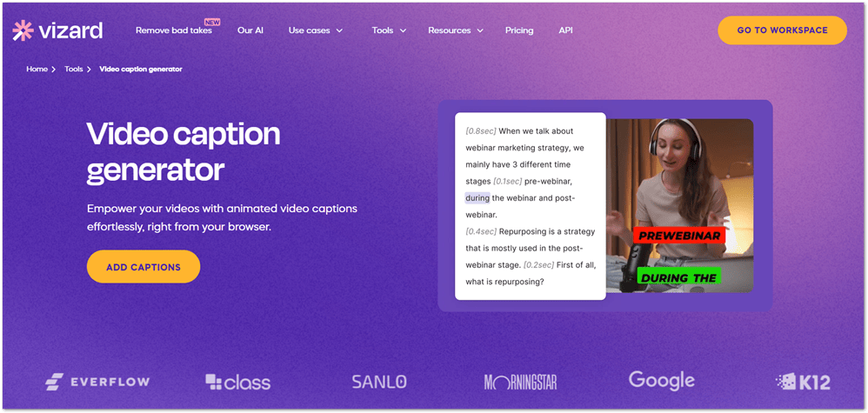Open the API link in navigation

coord(565,30)
